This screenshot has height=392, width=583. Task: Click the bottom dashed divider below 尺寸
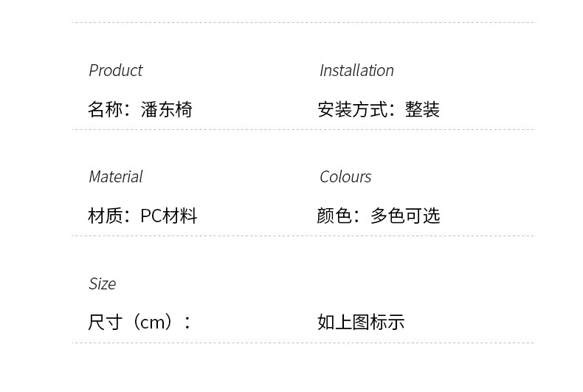click(303, 343)
